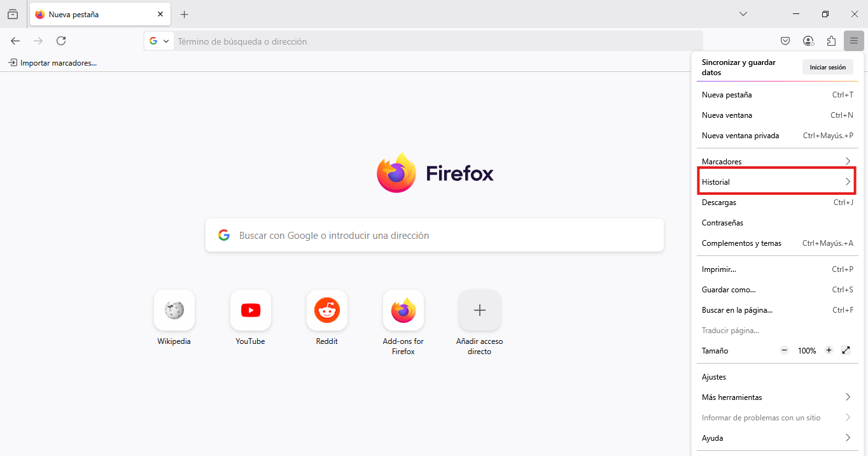Open Contraseñas from the menu
Screen dimensions: 868x456
(x=777, y=223)
